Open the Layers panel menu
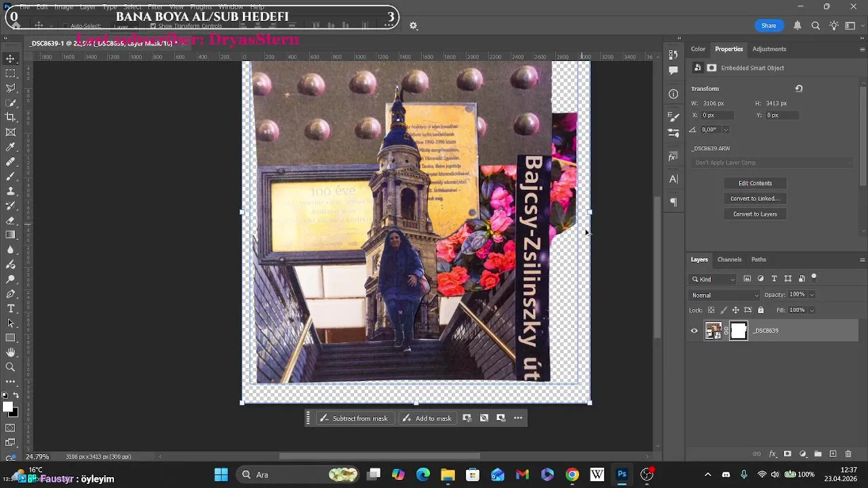 (862, 260)
